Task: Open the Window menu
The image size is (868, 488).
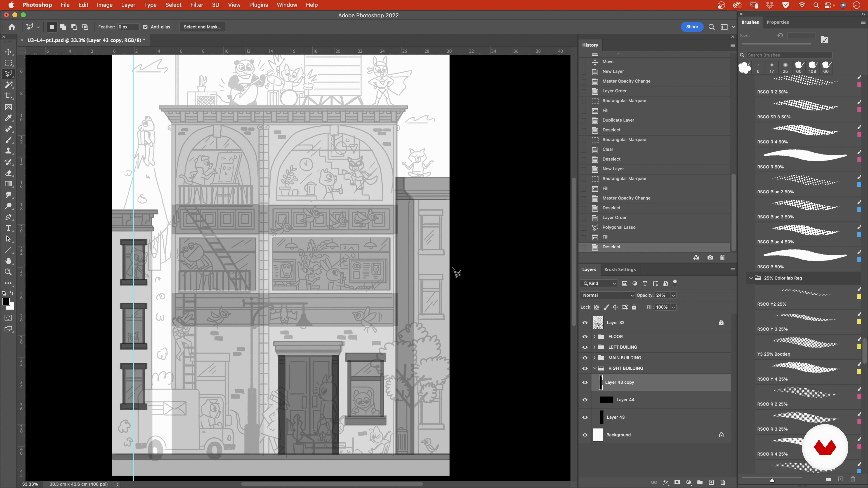Action: [287, 5]
